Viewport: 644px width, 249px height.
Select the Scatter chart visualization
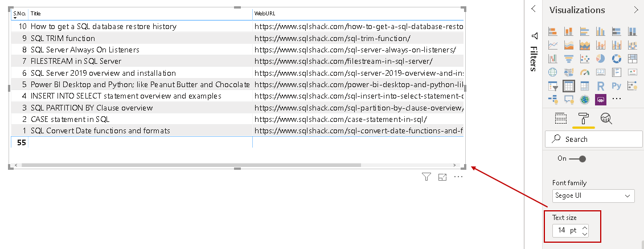coord(584,58)
